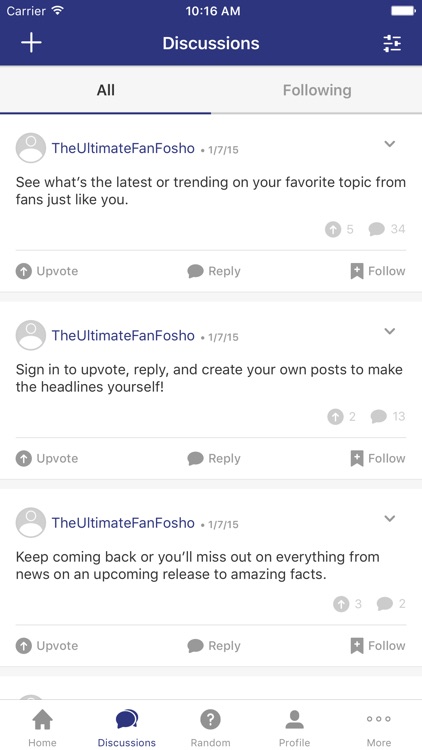Tap the upvote count 5 arrow icon
Screen dimensions: 422x750
333,230
